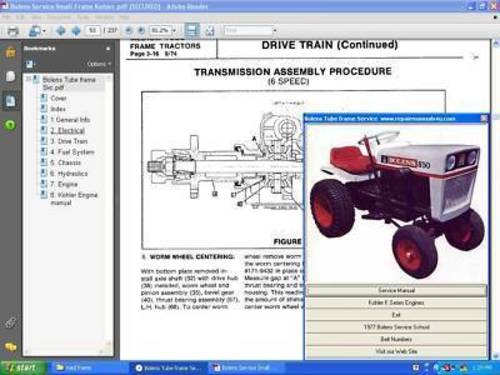500x375 pixels.
Task: Click the Exit button in the Bolens popup
Action: tap(396, 315)
